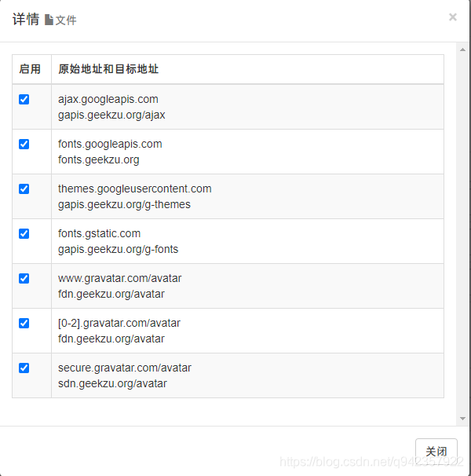Click the 详情 dialog title
This screenshot has width=471, height=476.
(x=26, y=20)
